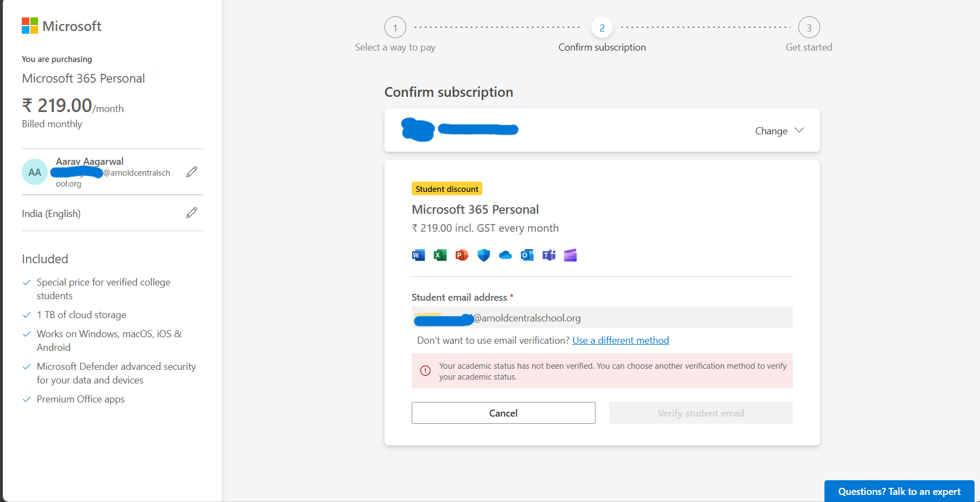Click the PowerPoint app icon
This screenshot has height=502, width=980.
[x=462, y=255]
